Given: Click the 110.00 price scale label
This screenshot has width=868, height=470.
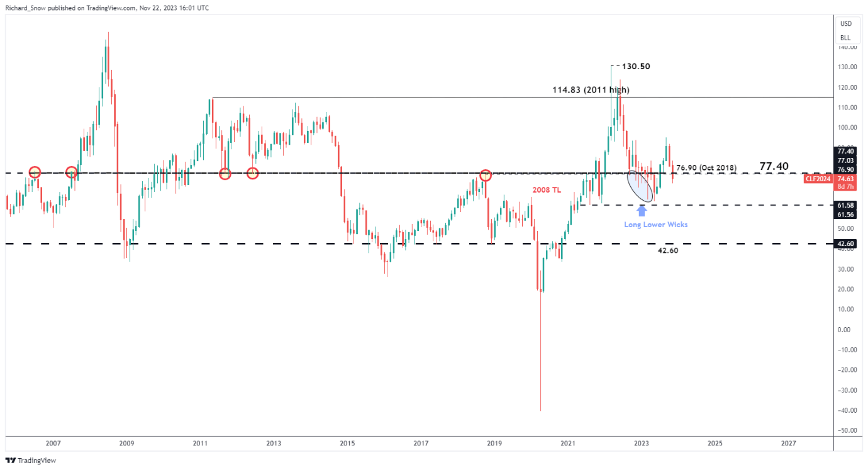Looking at the screenshot, I should (x=846, y=108).
